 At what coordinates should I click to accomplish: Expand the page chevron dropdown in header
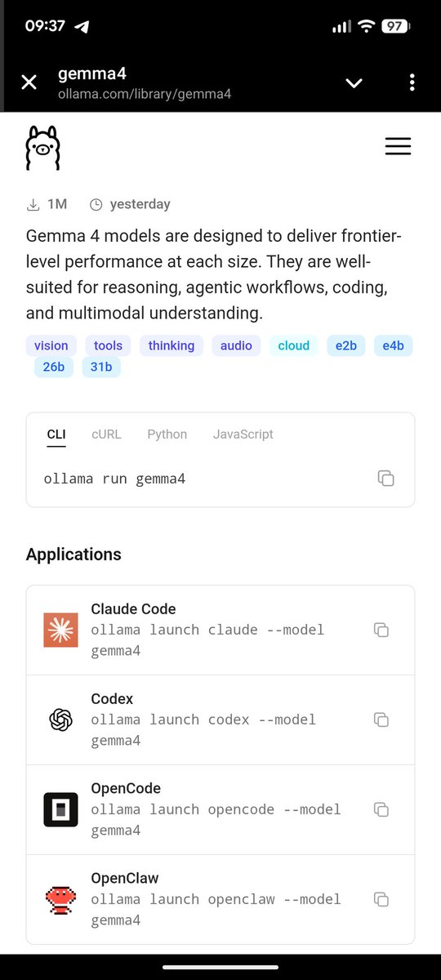tap(354, 82)
